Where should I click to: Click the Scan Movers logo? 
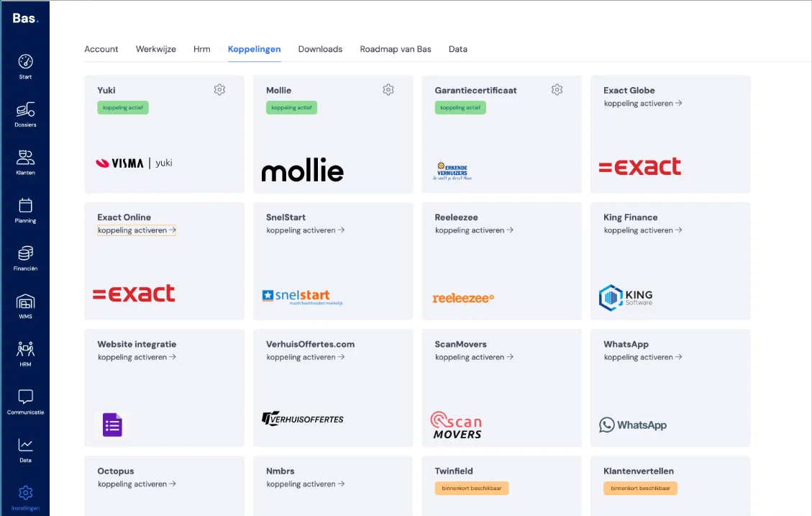click(457, 425)
